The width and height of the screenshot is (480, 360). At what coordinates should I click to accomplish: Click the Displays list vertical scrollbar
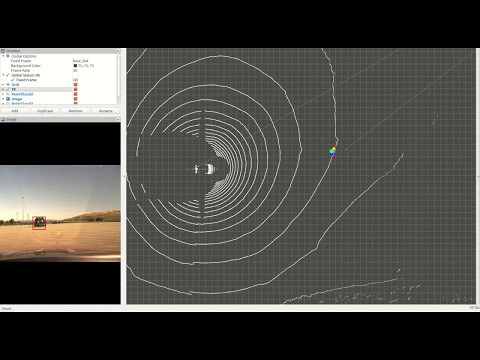tap(118, 79)
